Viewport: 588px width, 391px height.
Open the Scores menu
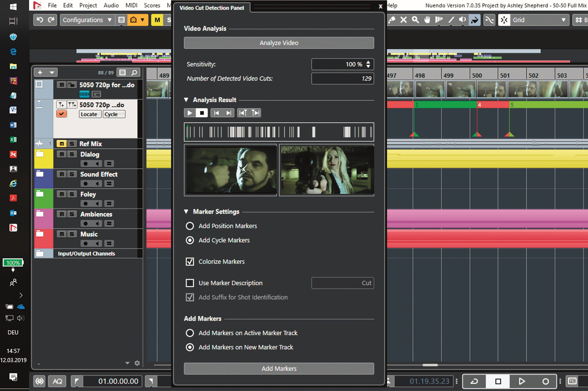point(152,5)
